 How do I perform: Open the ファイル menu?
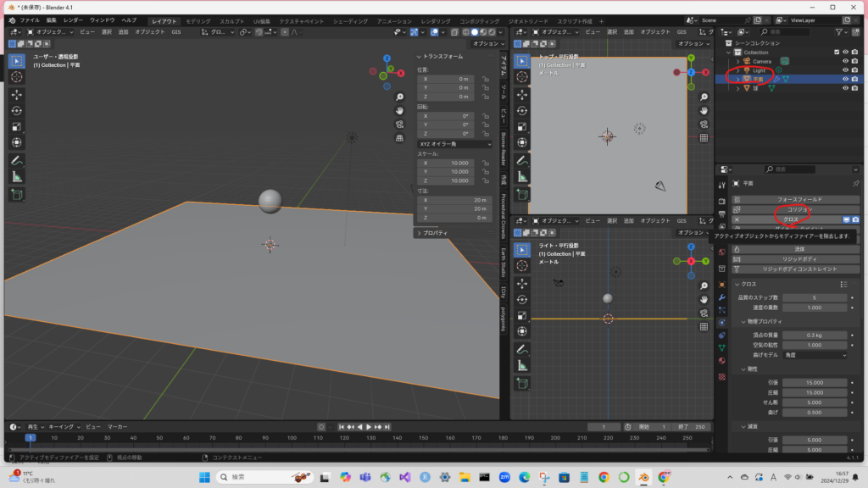30,19
